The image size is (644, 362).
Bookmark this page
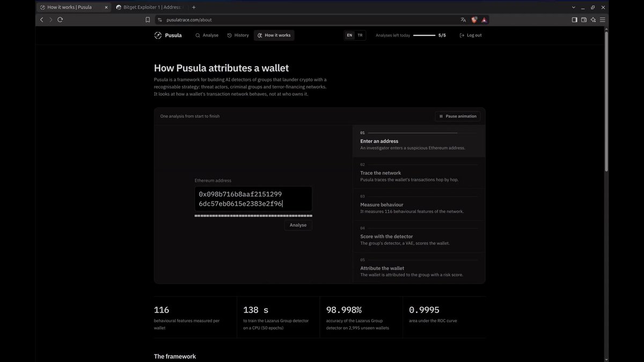tap(148, 20)
